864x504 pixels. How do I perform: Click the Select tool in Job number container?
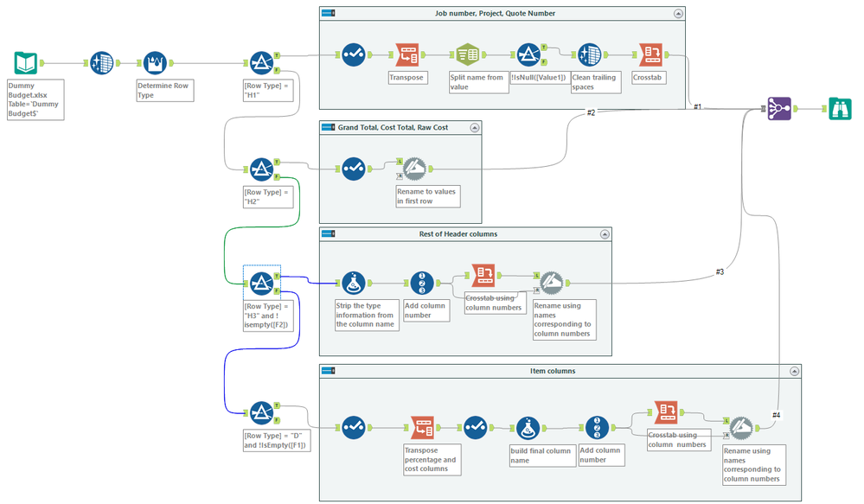click(353, 54)
